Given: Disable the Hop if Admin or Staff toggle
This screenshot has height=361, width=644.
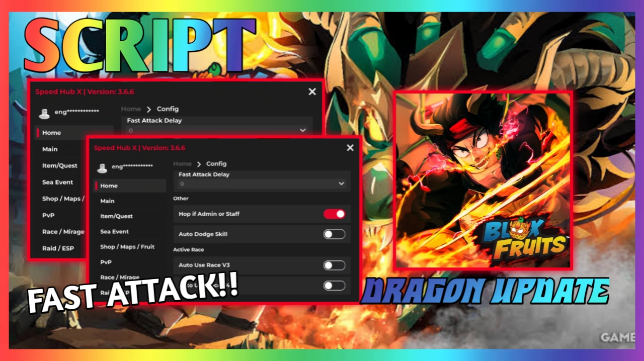Looking at the screenshot, I should click(334, 214).
